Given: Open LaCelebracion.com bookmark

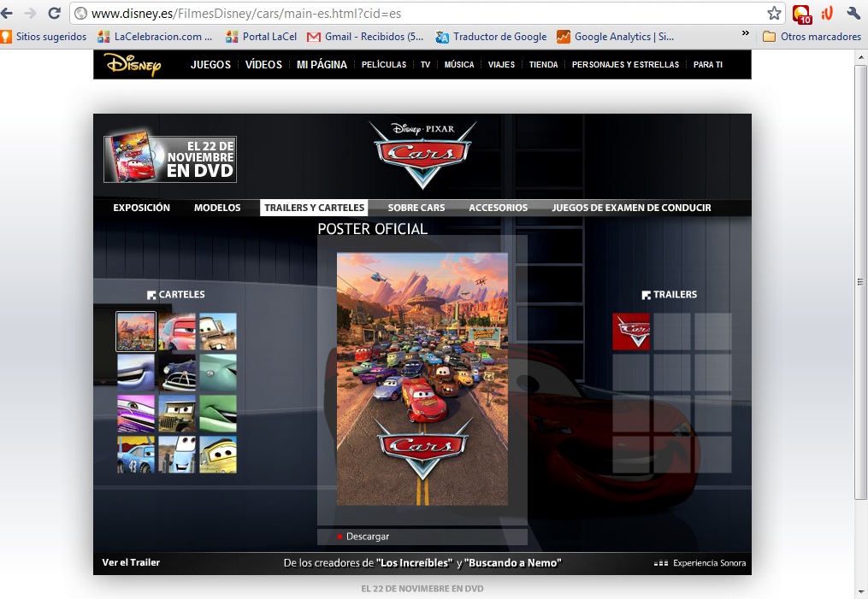Looking at the screenshot, I should click(x=155, y=37).
